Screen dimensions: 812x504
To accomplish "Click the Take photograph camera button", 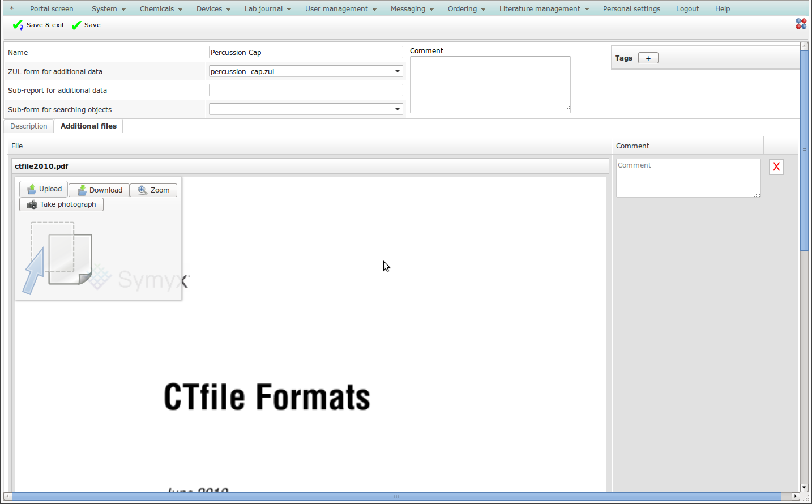I will point(62,204).
